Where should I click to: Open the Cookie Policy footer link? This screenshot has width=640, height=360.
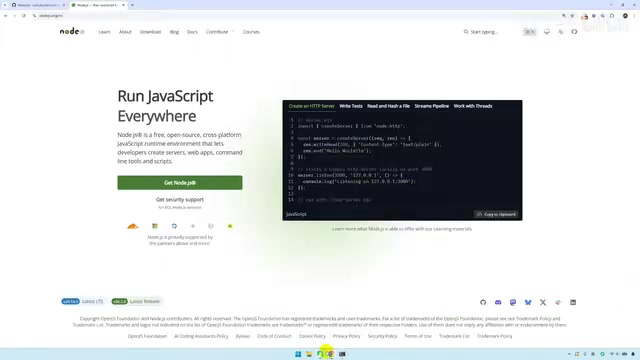click(312, 336)
